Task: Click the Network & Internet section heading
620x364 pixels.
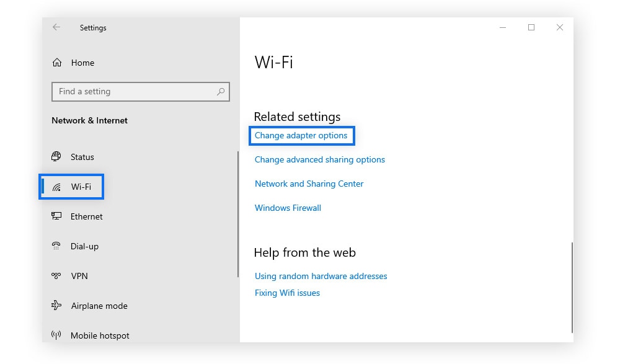Action: pyautogui.click(x=89, y=120)
